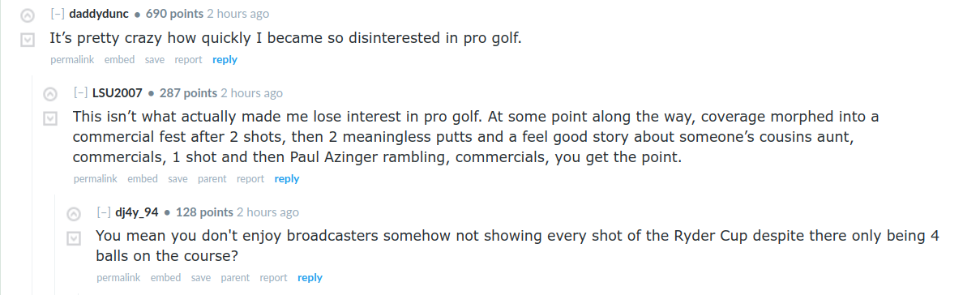Report dj4y_94's comment
The height and width of the screenshot is (295, 980).
[x=273, y=277]
